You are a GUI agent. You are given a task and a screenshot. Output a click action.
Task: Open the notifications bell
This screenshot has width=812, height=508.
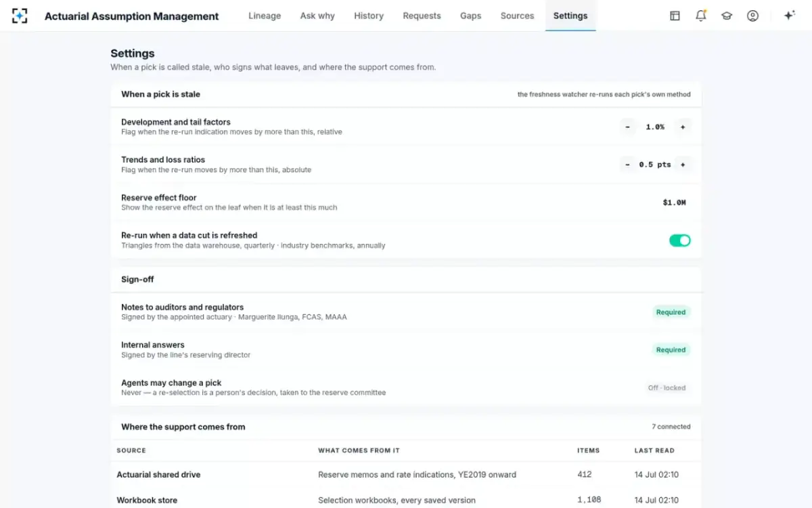point(701,16)
